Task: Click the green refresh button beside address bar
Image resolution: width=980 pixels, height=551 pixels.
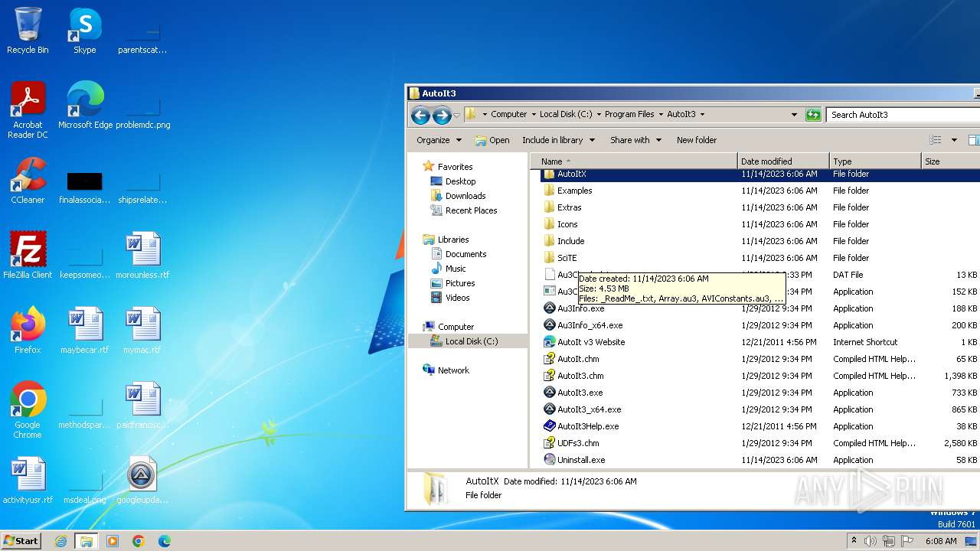Action: tap(813, 115)
